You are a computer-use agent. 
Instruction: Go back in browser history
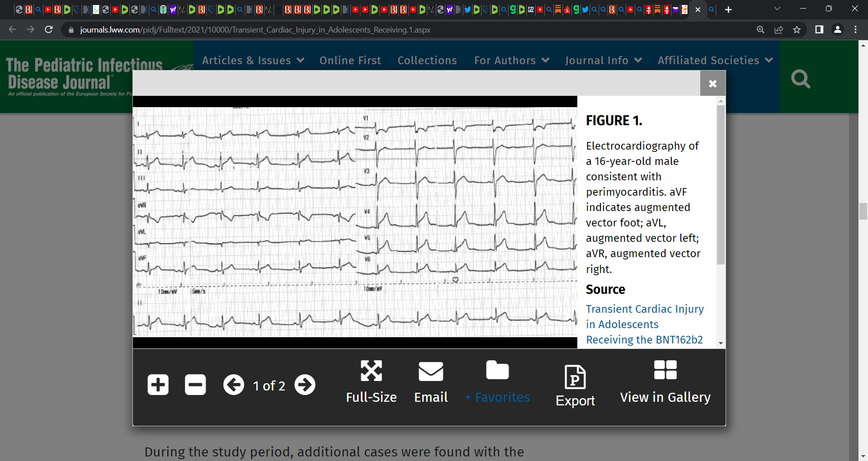(x=12, y=29)
